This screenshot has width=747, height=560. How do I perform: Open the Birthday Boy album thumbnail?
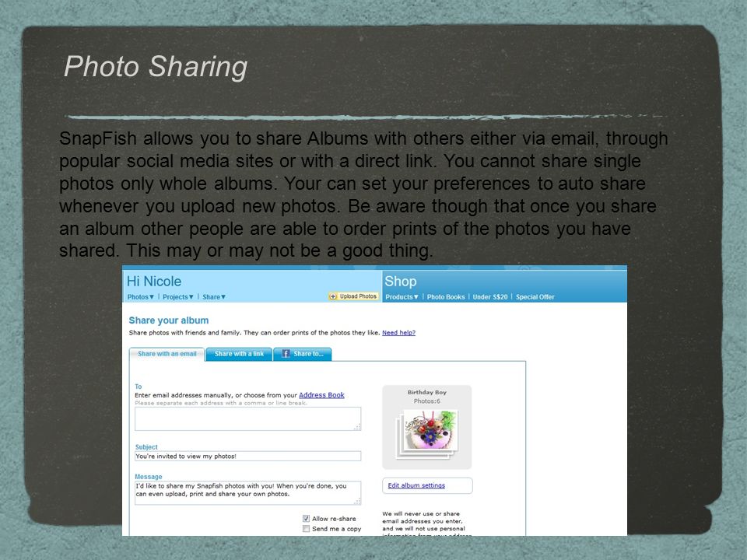(427, 433)
